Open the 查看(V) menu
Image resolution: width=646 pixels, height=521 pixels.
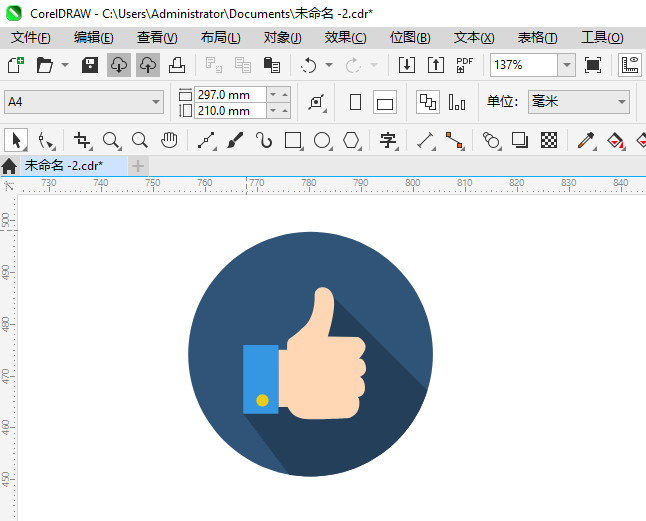pos(157,37)
